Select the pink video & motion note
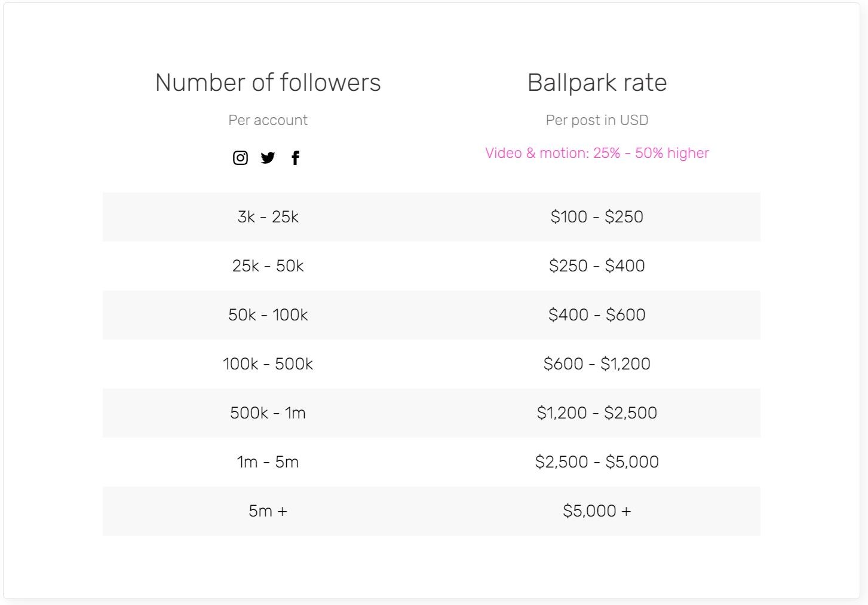Screen dimensions: 868x605 coord(597,153)
